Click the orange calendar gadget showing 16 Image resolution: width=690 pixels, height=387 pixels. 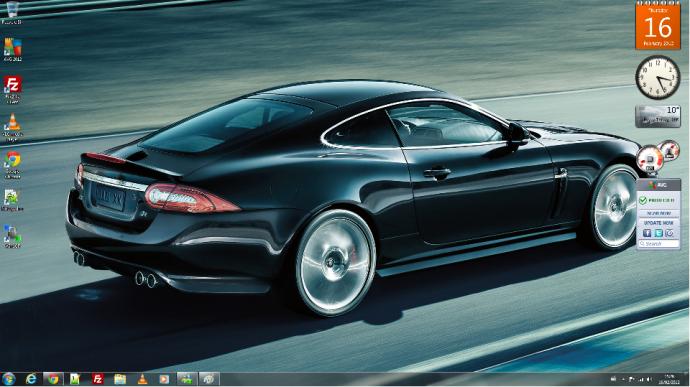658,26
